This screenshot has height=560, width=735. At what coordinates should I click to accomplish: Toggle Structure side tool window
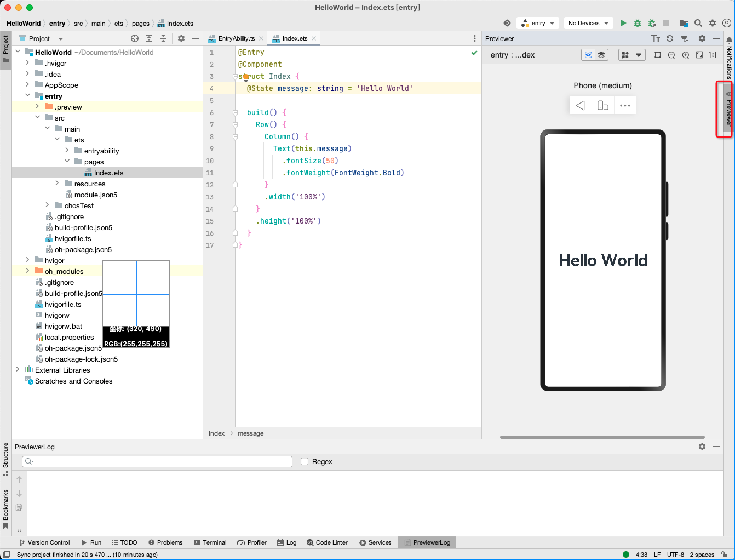coord(5,459)
